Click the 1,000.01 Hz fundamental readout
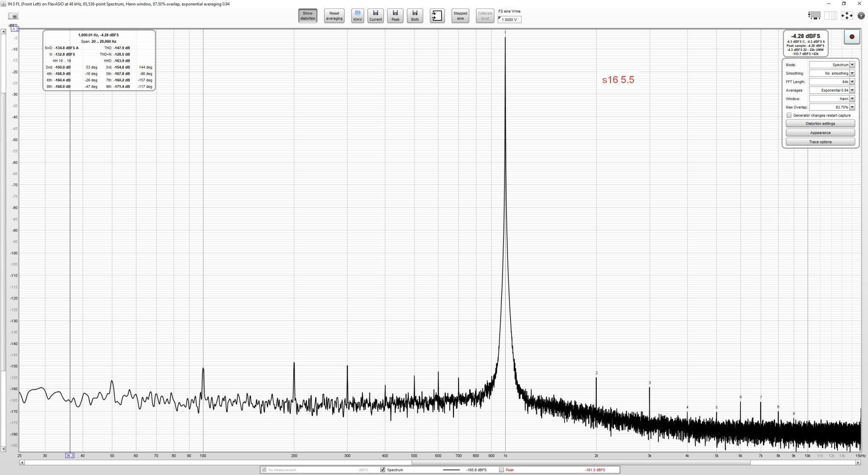This screenshot has width=868, height=475. (98, 35)
